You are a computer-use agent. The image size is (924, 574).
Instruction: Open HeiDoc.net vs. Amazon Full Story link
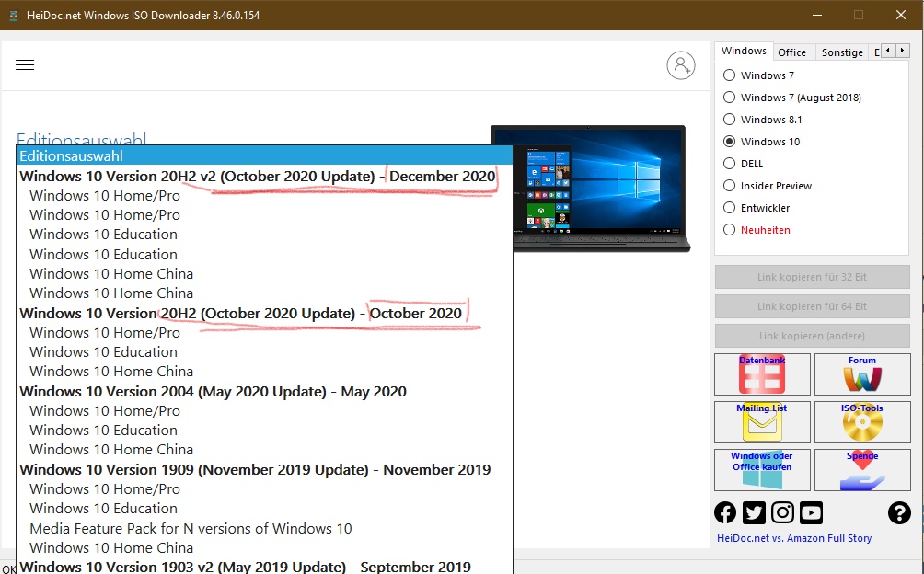793,538
